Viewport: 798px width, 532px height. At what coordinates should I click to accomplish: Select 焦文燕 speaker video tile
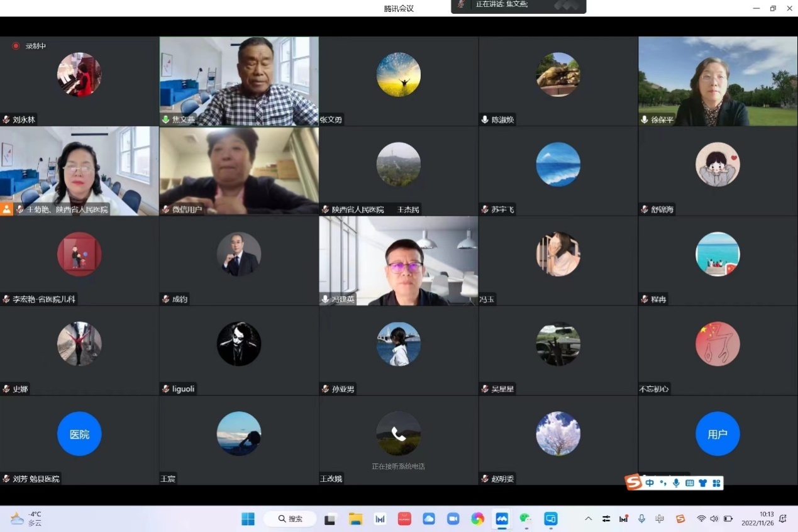(x=239, y=81)
